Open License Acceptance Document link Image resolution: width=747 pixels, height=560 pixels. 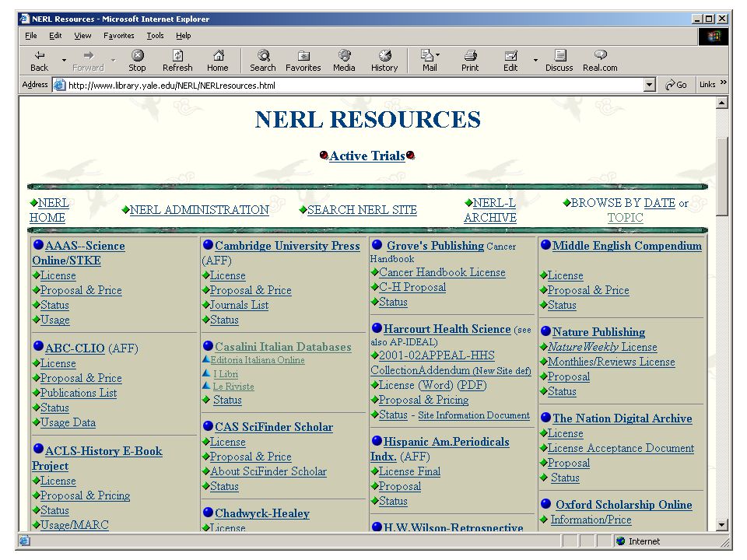coord(621,448)
